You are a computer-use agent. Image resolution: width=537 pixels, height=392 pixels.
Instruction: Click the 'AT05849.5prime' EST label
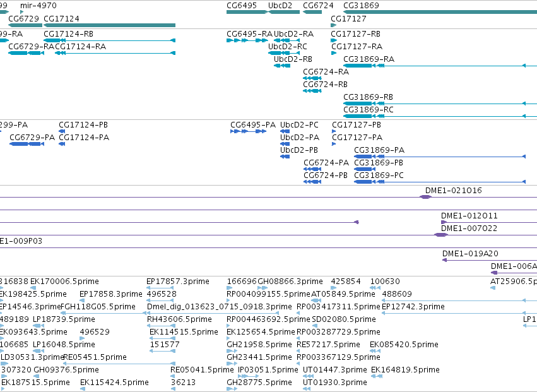pyautogui.click(x=343, y=294)
